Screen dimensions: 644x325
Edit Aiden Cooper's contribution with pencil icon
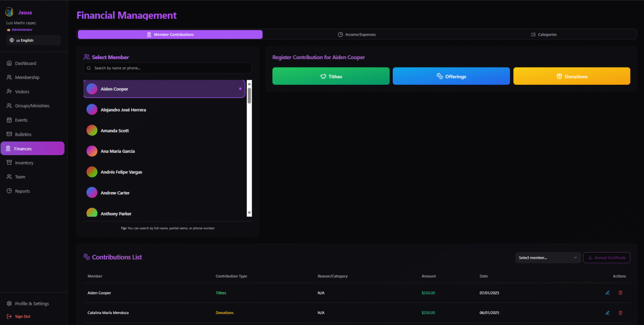608,293
